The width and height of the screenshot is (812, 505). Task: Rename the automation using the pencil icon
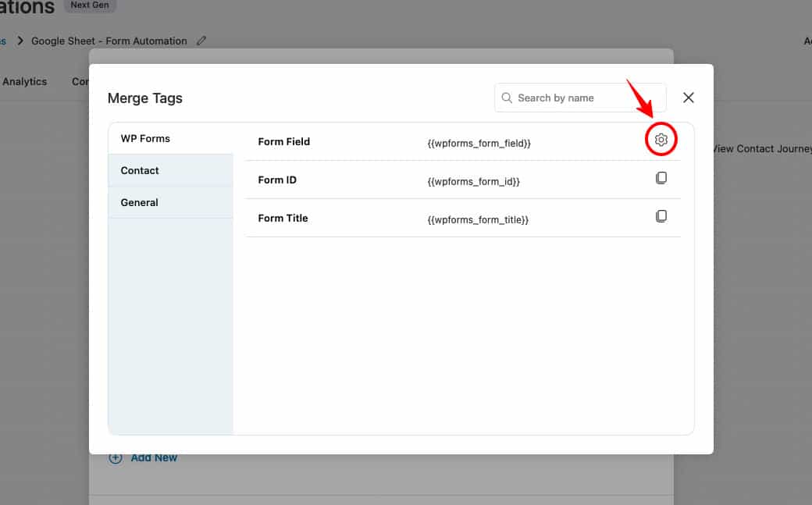201,41
